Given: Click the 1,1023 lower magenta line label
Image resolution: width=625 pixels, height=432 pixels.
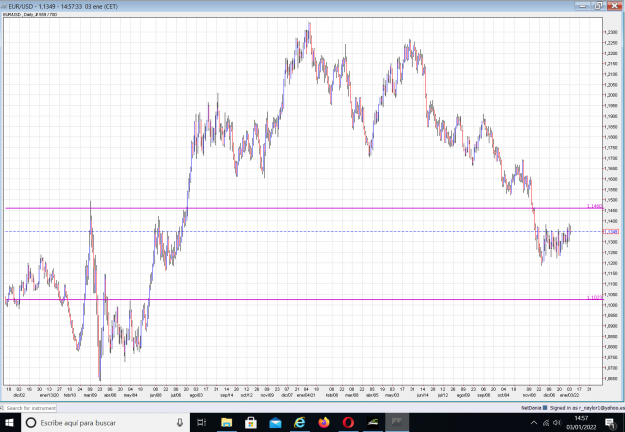Looking at the screenshot, I should point(594,298).
